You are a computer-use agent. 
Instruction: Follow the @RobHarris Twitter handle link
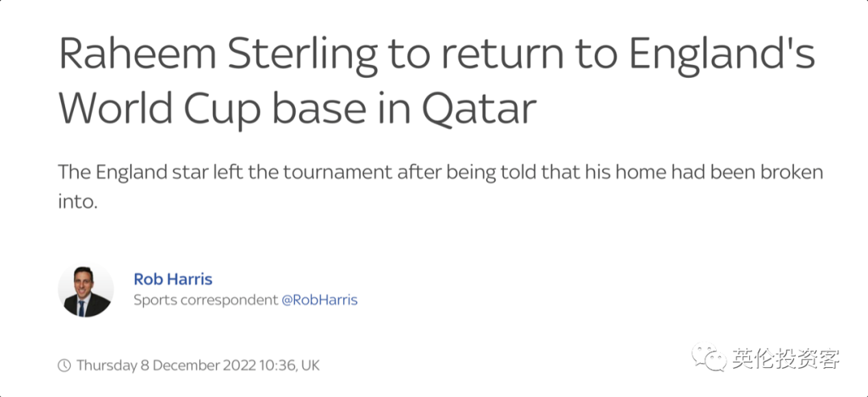pos(319,300)
